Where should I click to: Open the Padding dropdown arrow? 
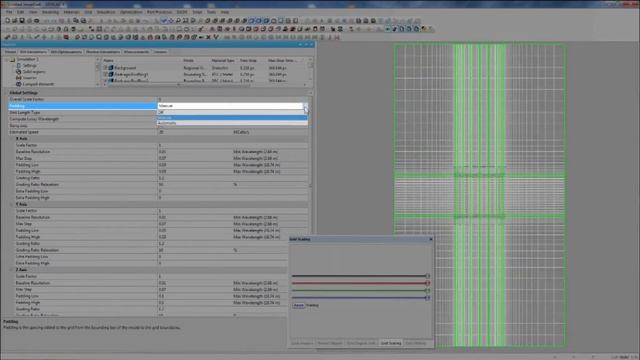click(305, 106)
